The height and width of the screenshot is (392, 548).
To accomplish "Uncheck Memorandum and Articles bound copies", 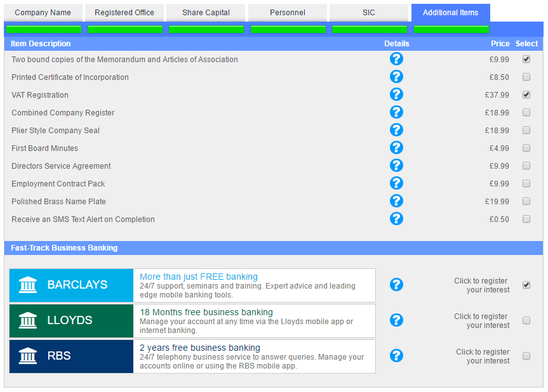I will click(526, 59).
